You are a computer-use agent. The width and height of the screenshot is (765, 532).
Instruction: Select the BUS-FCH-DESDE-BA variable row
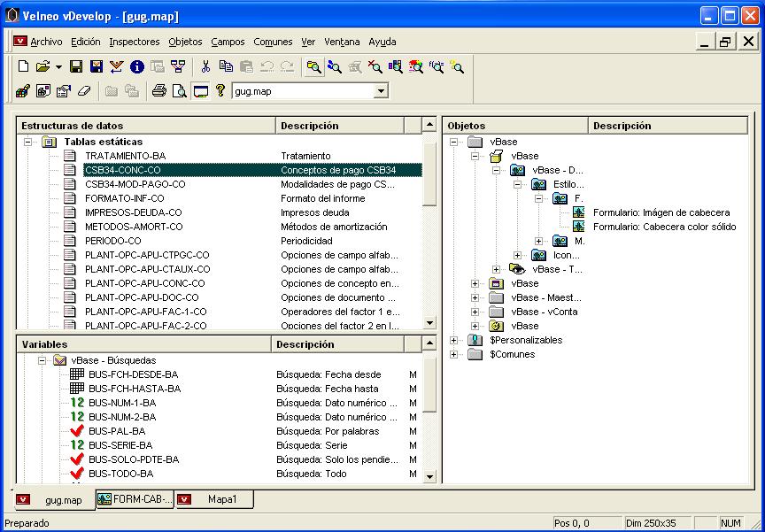pos(244,375)
